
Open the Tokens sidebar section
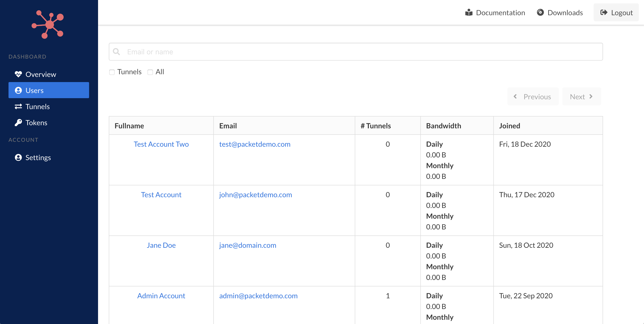[x=49, y=123]
